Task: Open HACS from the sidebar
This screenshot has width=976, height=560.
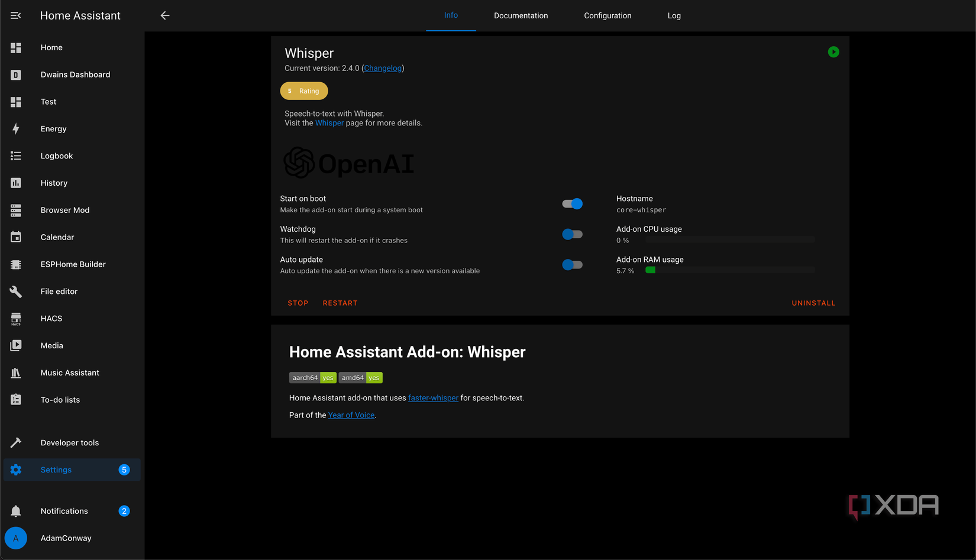Action: pos(51,318)
